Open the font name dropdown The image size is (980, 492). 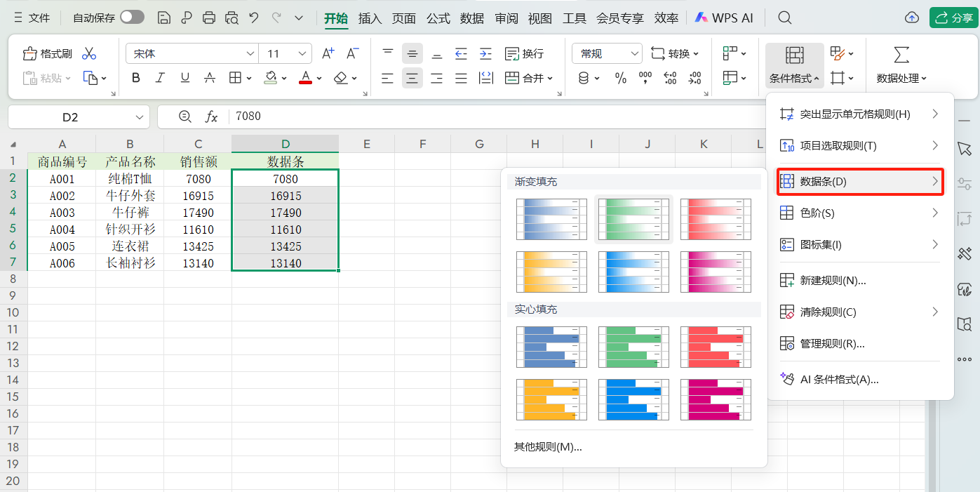point(250,53)
